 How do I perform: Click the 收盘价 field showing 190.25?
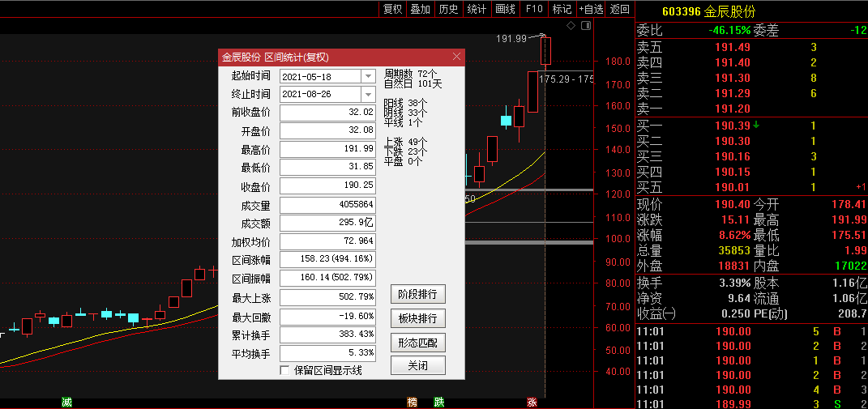327,186
